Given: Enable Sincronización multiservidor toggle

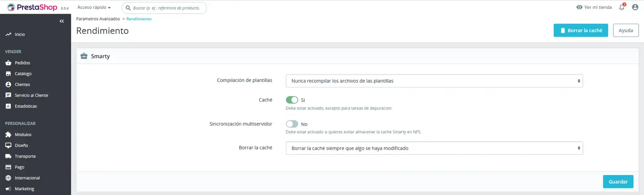Looking at the screenshot, I should pyautogui.click(x=292, y=124).
